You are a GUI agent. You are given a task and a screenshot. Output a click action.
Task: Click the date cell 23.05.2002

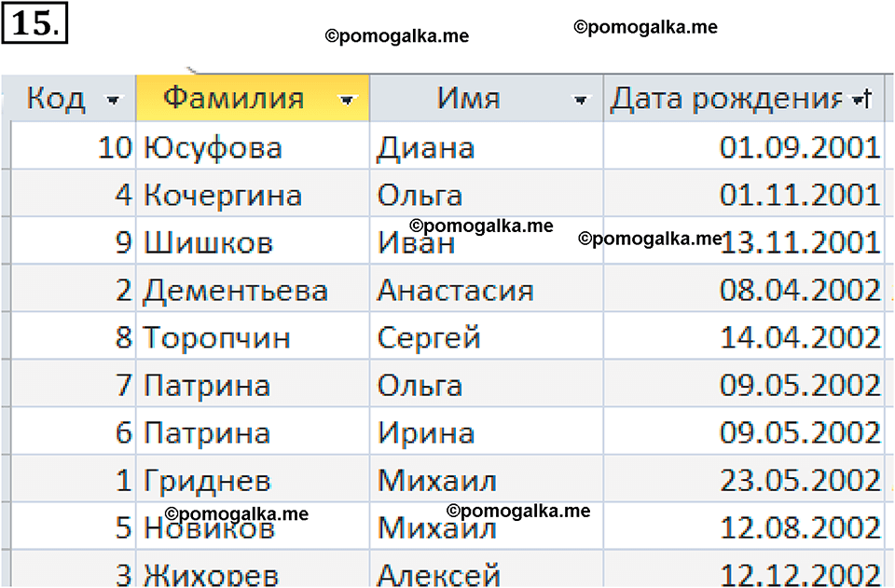[x=744, y=478]
